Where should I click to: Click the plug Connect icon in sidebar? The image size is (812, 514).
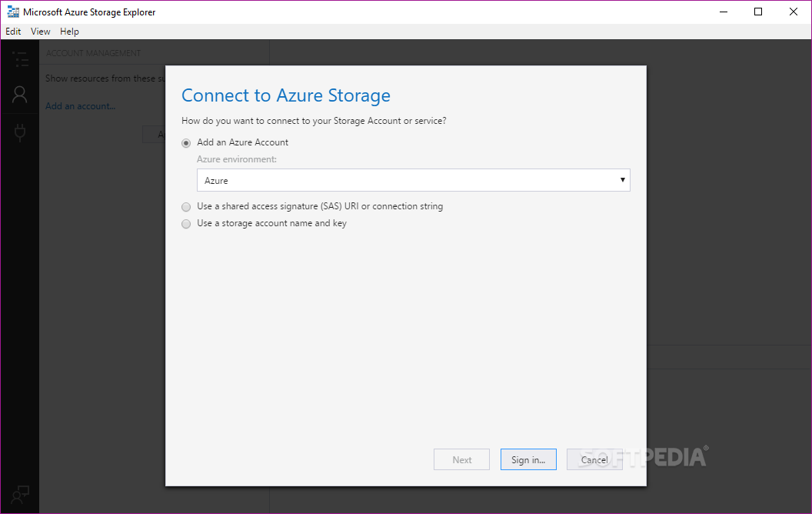click(x=20, y=132)
